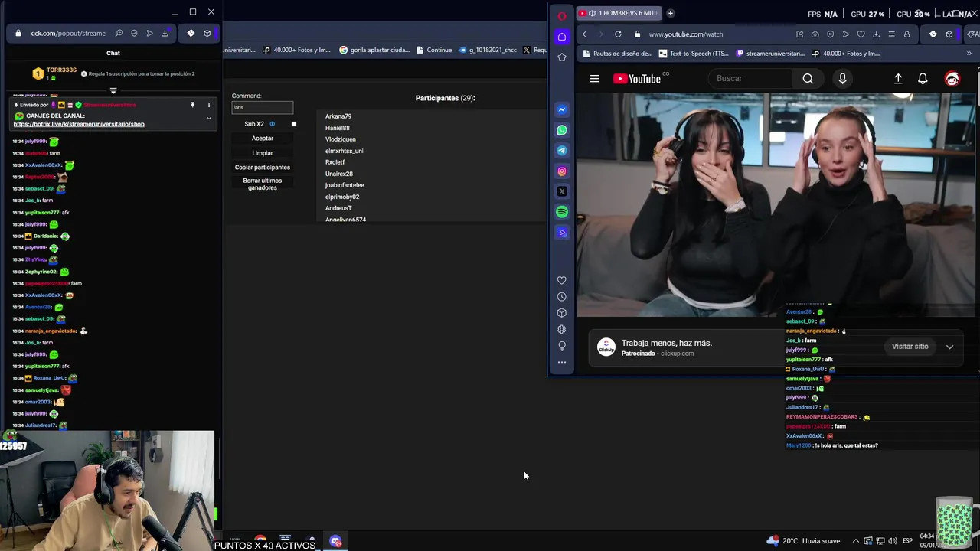Reload the YouTube page

click(x=618, y=34)
